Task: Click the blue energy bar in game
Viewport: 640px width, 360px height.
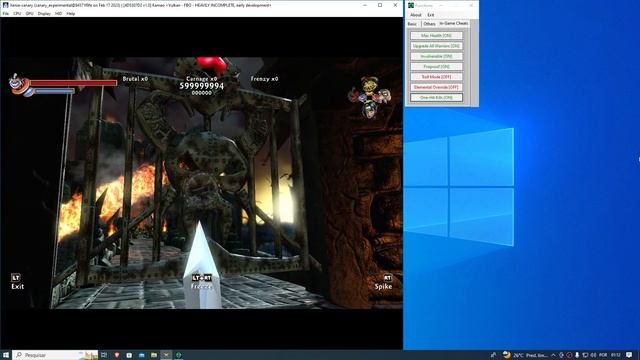Action: (x=54, y=91)
